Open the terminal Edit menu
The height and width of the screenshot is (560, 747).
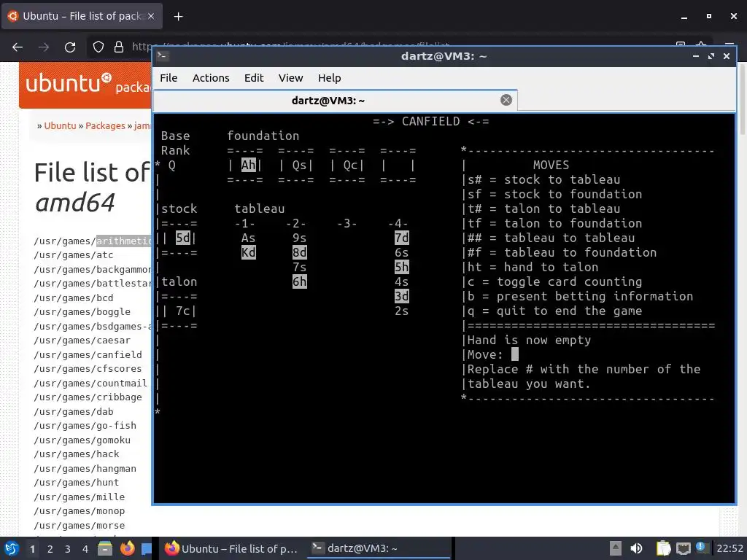[253, 77]
